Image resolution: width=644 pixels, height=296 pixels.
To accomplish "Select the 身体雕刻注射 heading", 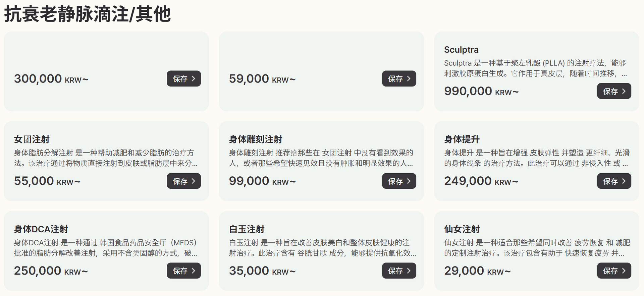I will 255,139.
